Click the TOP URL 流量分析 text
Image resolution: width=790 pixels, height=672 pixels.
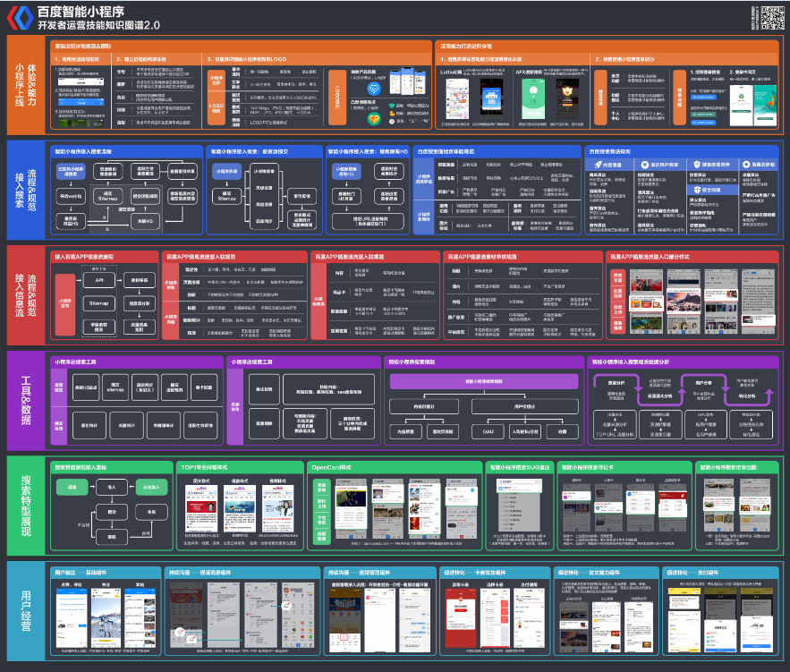tap(615, 435)
